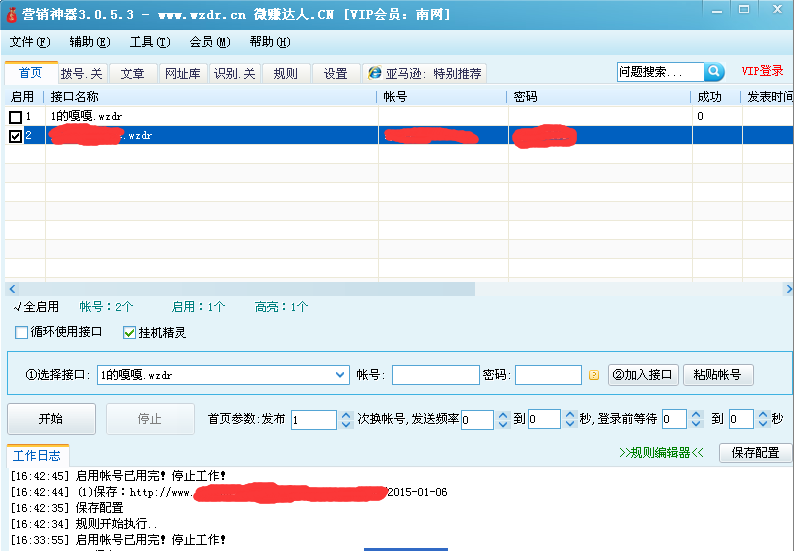Switch to the 网址库 tab
Screen dimensions: 794x551
(x=183, y=74)
